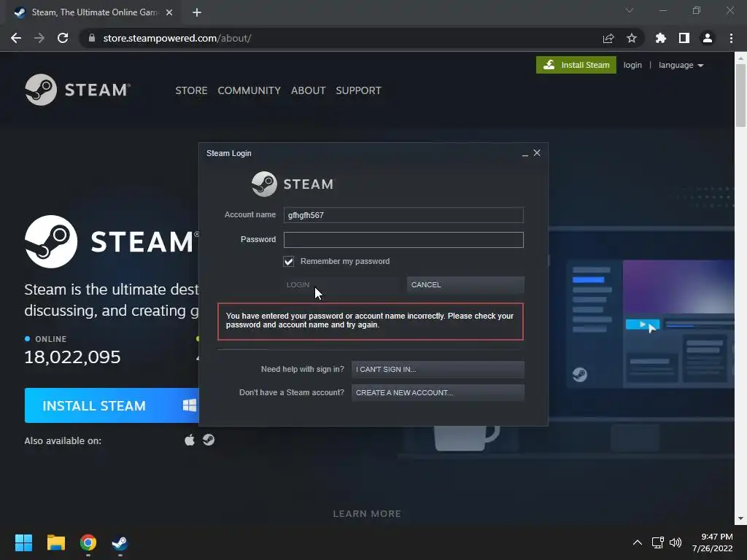Open Chrome from the taskbar
747x560 pixels.
[x=88, y=542]
